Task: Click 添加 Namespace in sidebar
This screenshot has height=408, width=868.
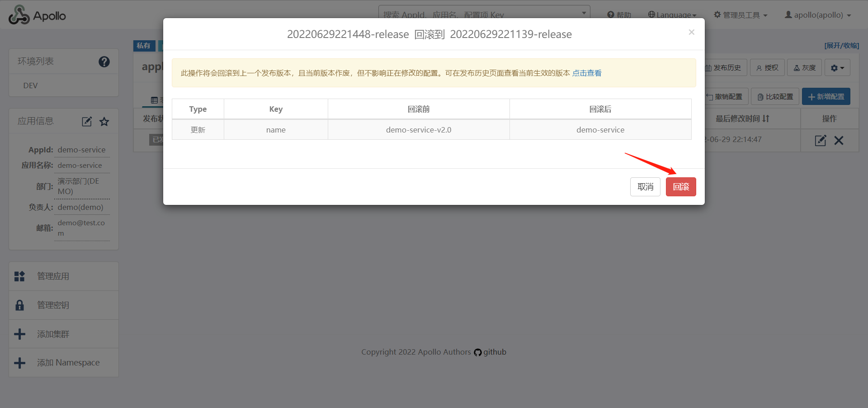Action: (68, 363)
